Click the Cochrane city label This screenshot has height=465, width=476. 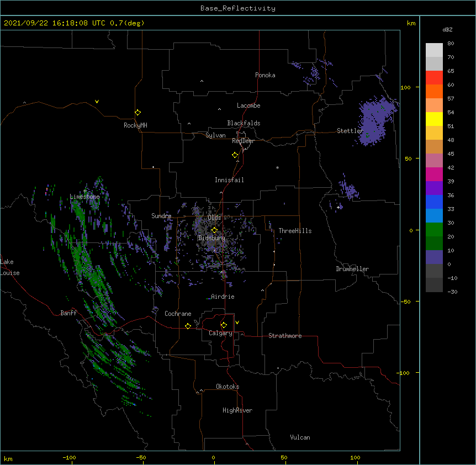178,314
